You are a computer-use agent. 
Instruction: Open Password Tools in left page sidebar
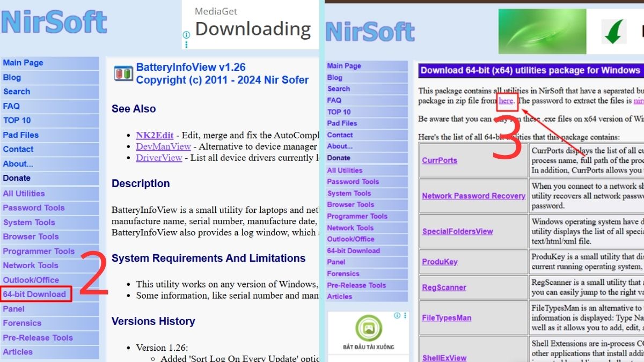tap(34, 208)
